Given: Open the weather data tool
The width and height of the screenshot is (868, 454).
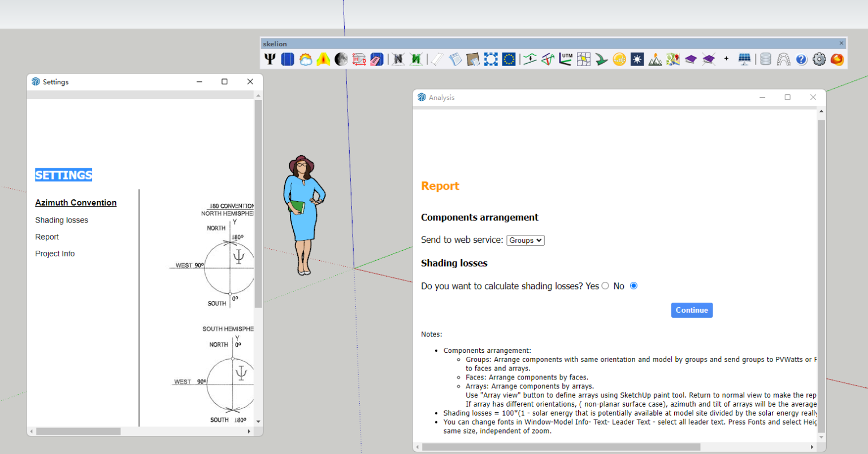Looking at the screenshot, I should pyautogui.click(x=305, y=59).
